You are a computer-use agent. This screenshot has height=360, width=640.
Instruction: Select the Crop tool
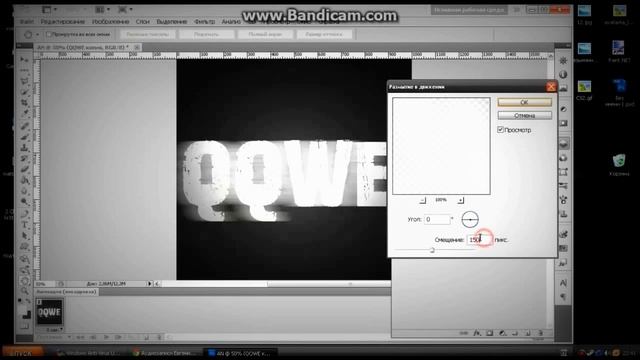click(24, 102)
